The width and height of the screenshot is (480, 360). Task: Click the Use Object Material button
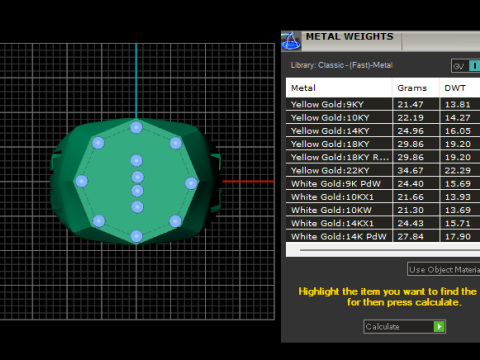(x=444, y=269)
